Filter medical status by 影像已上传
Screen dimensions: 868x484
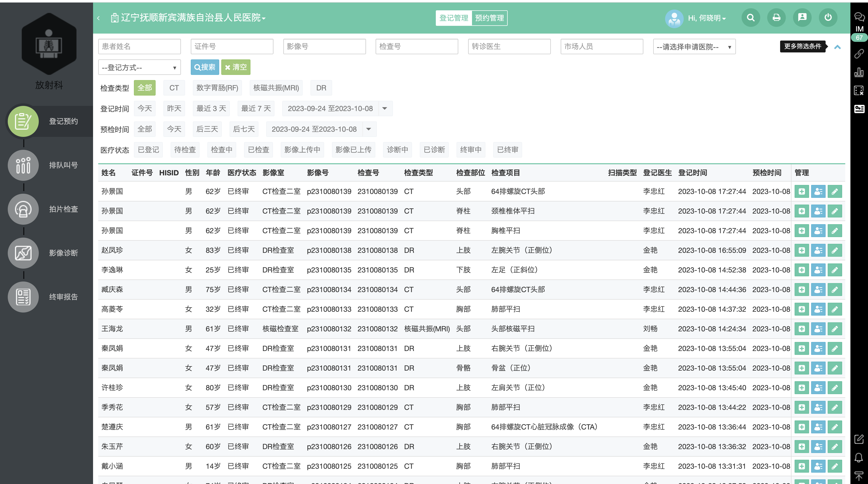(x=353, y=150)
